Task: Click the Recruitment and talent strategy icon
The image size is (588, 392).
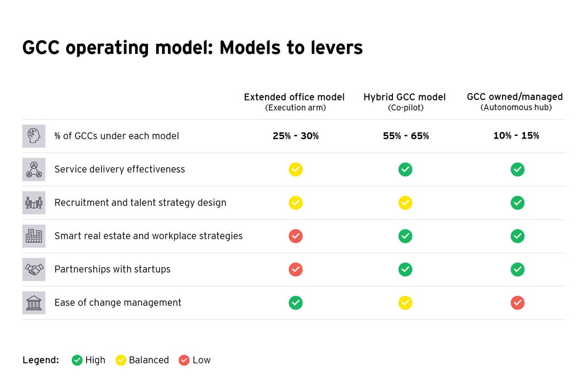Action: point(34,203)
